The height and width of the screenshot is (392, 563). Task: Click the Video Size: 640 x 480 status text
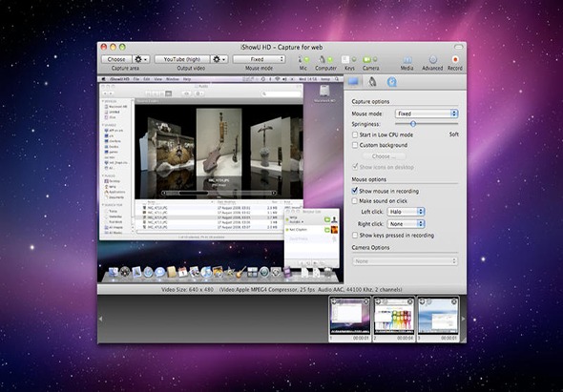187,289
